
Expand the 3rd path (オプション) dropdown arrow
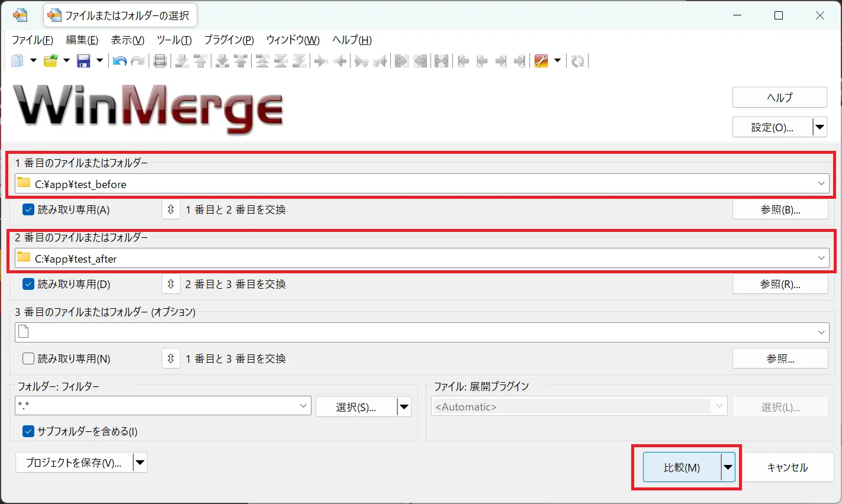(x=821, y=332)
